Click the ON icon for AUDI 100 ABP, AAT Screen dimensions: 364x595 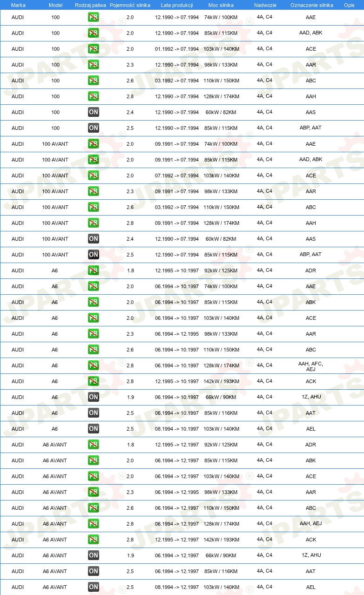[x=94, y=128]
